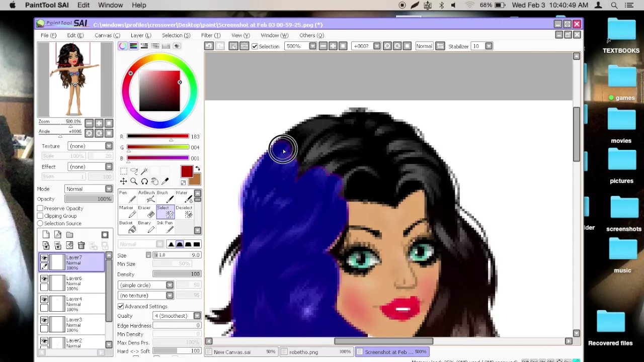Create a new linework layer

pyautogui.click(x=58, y=235)
